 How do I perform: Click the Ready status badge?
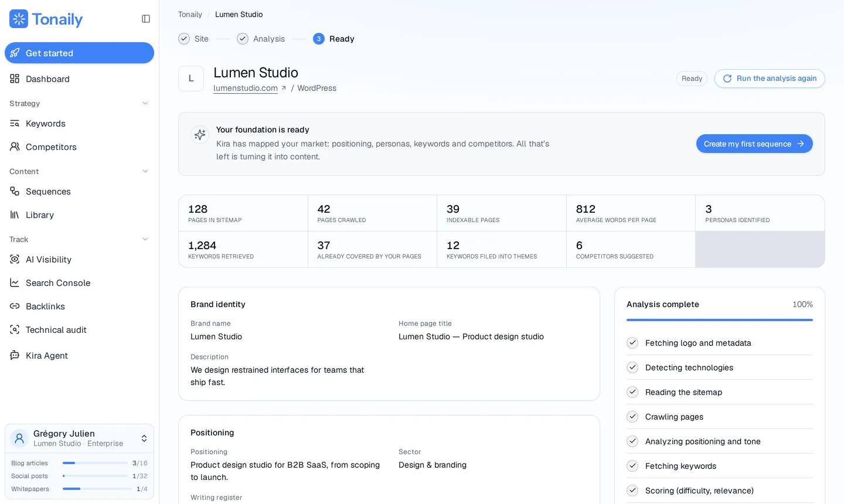tap(692, 79)
